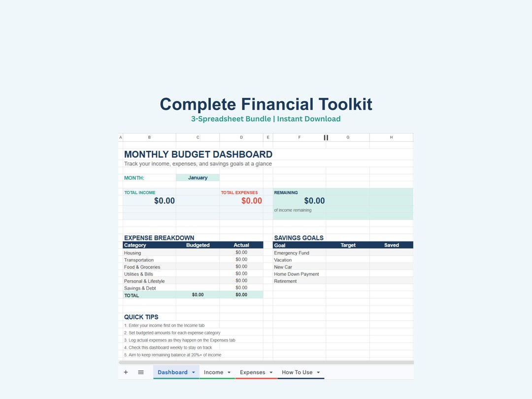Select Transportation actual $0.00 cell

(241, 260)
